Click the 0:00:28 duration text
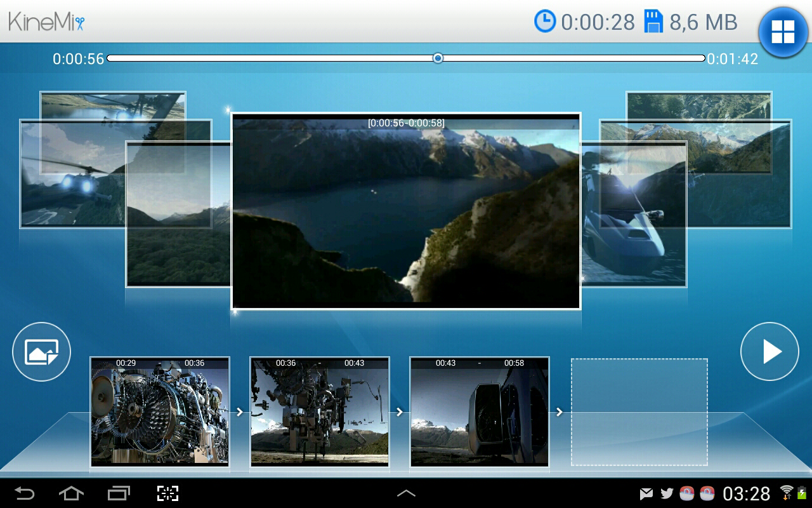The width and height of the screenshot is (812, 508). point(598,22)
